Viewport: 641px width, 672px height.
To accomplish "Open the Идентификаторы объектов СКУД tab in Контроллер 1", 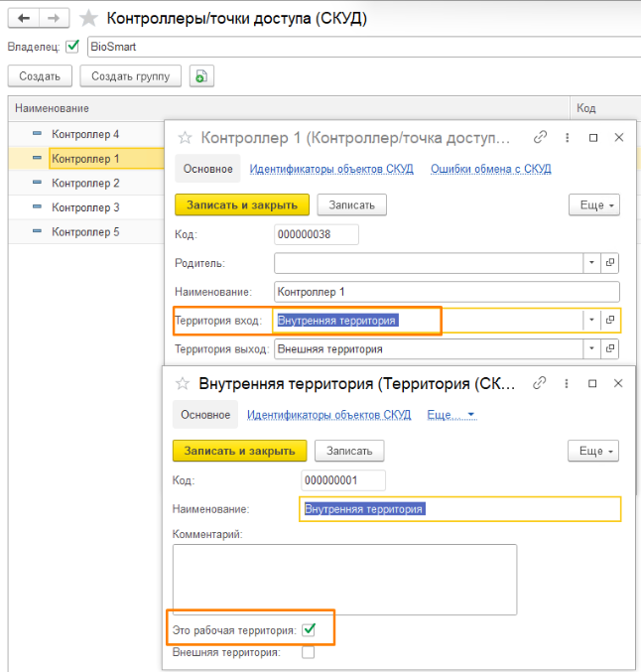I will pos(330,169).
